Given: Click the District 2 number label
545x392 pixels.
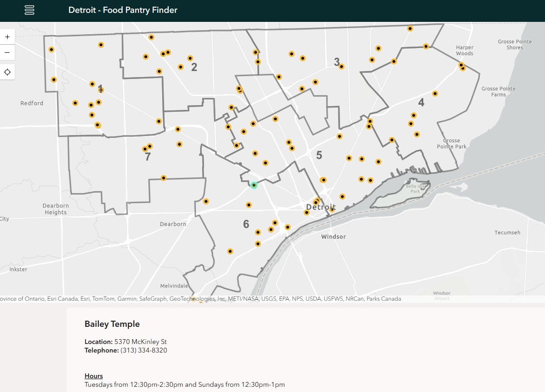Looking at the screenshot, I should 194,68.
